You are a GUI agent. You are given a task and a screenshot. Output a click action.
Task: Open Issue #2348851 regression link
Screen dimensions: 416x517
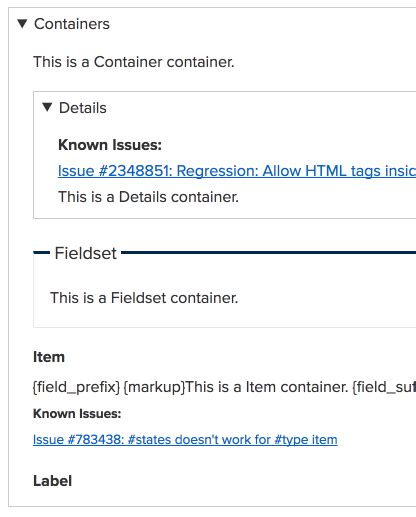237,171
